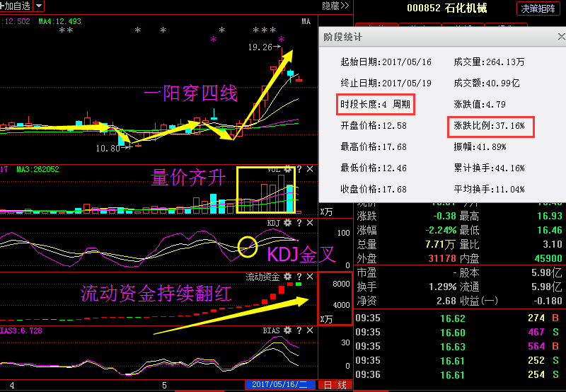Open VOL indicator help question mark

click(x=299, y=169)
